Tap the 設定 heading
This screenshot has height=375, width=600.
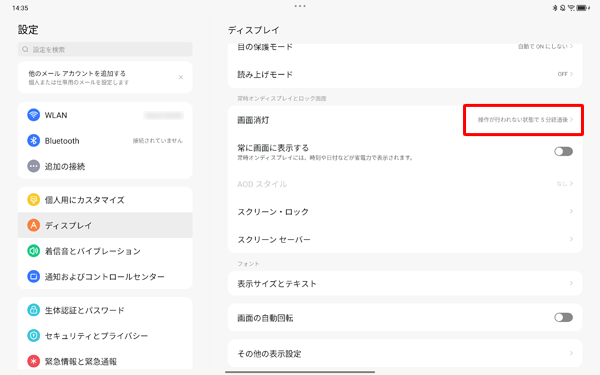(28, 29)
